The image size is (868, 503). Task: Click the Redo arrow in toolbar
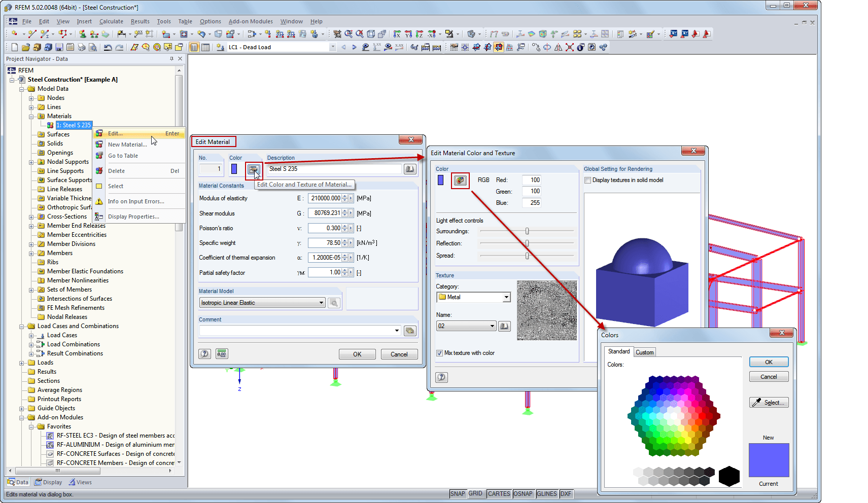[119, 47]
